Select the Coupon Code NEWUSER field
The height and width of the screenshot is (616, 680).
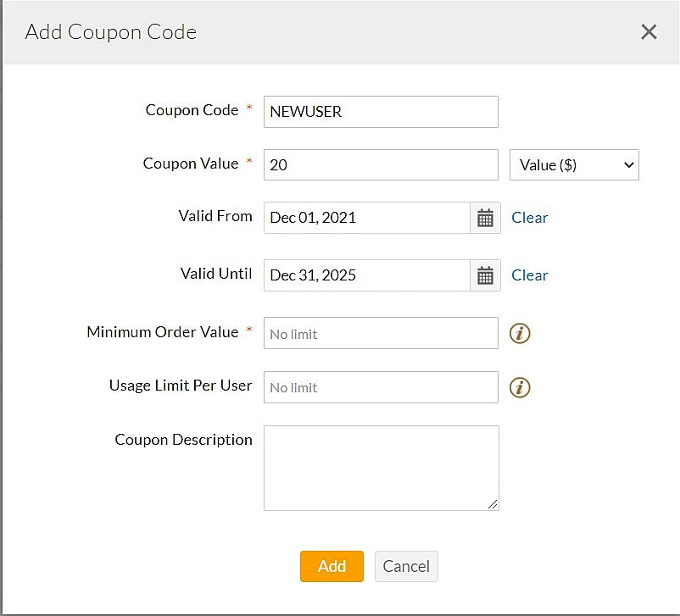coord(380,111)
